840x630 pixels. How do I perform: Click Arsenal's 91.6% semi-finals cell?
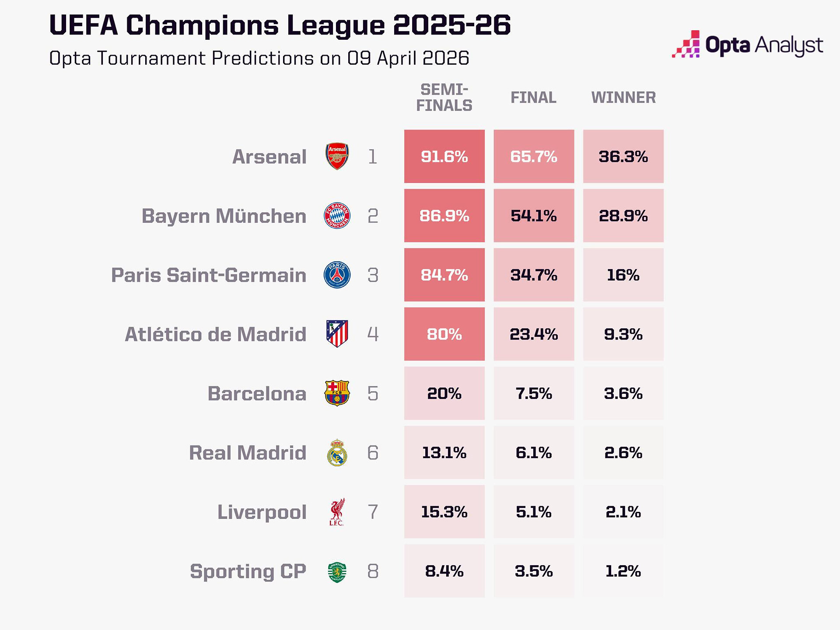click(x=444, y=156)
